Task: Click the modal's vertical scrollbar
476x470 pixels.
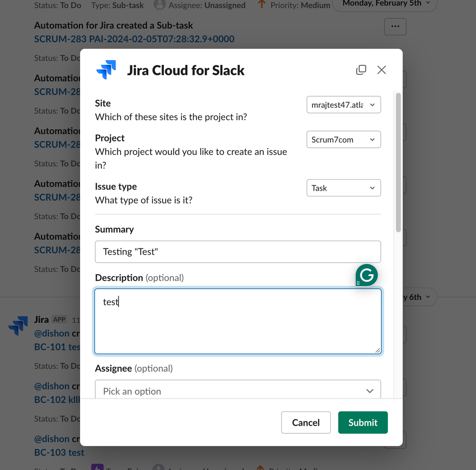Action: click(x=398, y=163)
